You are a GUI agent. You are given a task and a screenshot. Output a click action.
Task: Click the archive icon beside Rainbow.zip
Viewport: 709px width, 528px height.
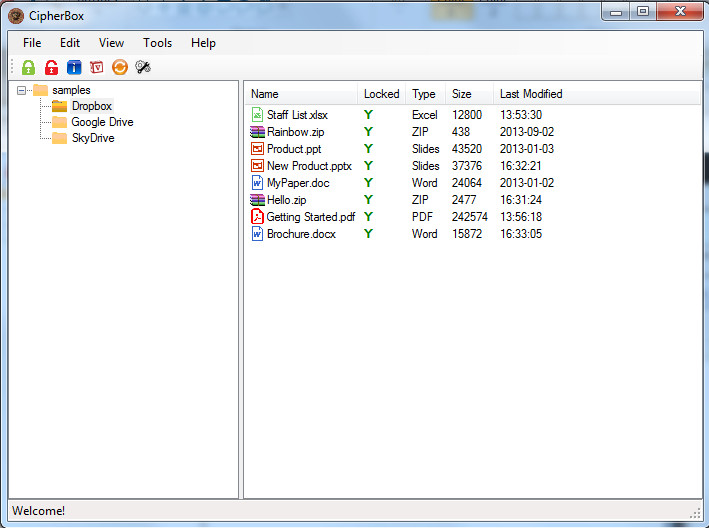coord(257,132)
